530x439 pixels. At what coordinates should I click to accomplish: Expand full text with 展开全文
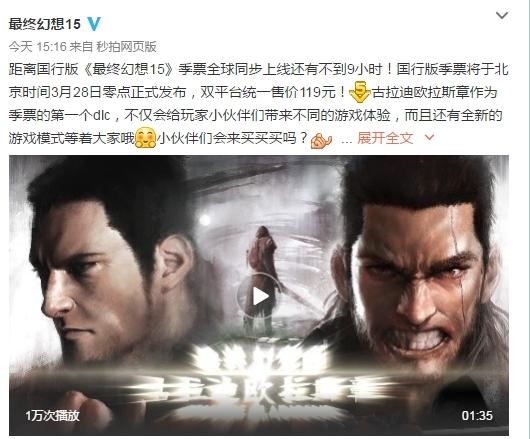385,138
